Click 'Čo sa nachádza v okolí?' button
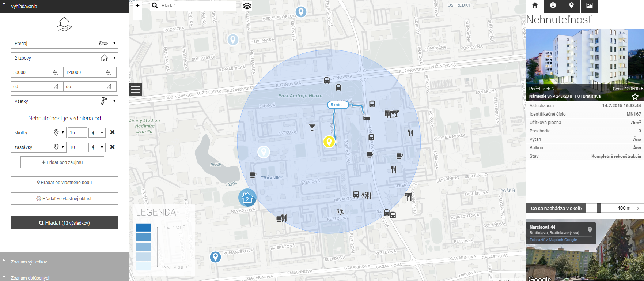 coord(556,208)
